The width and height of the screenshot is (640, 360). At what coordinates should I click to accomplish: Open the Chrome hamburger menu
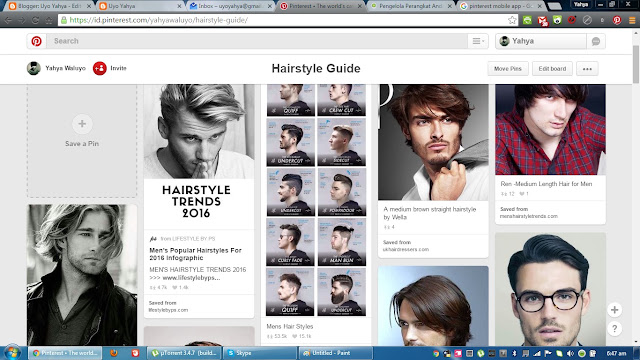(x=632, y=20)
